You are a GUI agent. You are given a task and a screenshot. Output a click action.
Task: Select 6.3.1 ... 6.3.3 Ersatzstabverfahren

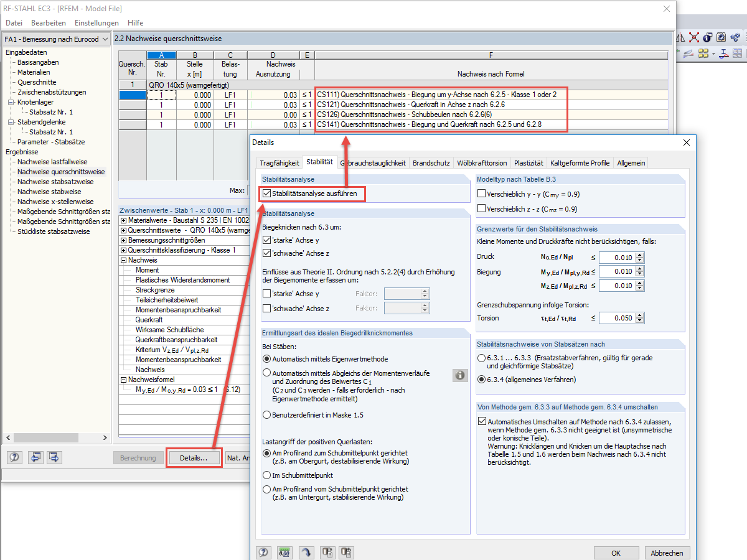coord(482,358)
